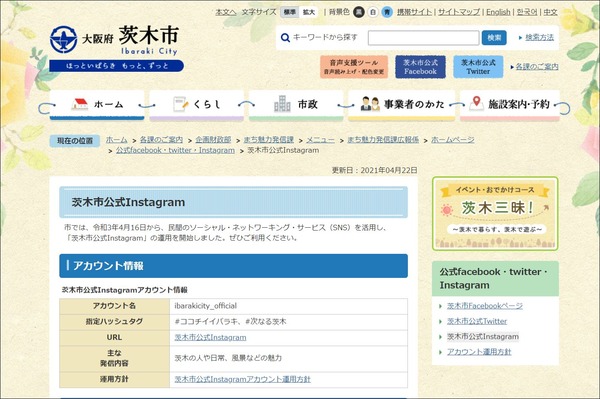Click the 検索 search button
This screenshot has width=600, height=399.
pos(494,37)
